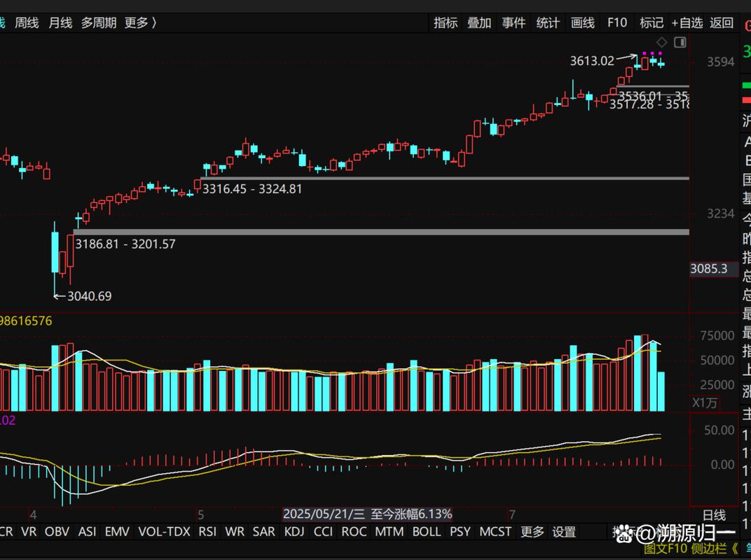This screenshot has width=751, height=560.
Task: Click the split-panel sidebar icon near top right
Action: 680,42
